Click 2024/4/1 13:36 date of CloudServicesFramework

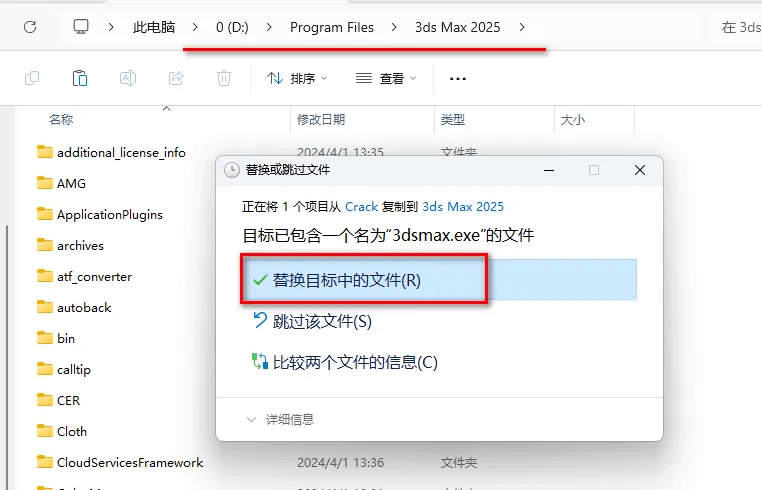340,462
